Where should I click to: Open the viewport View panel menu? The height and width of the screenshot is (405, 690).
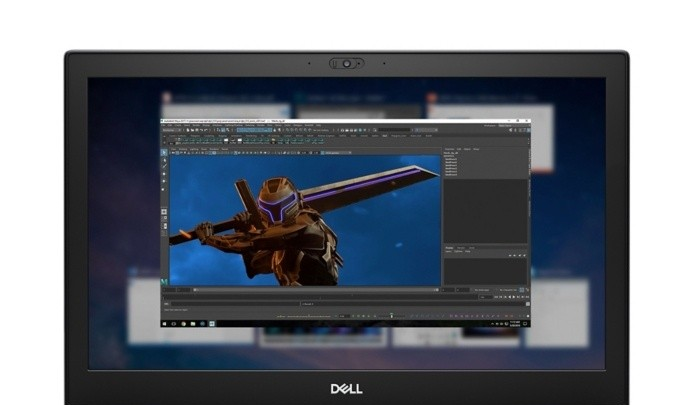coord(173,149)
